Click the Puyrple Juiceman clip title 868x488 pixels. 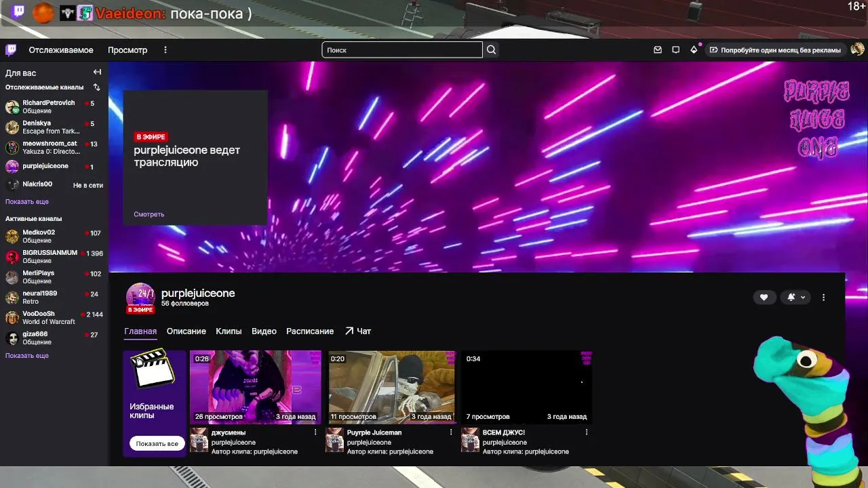point(374,432)
